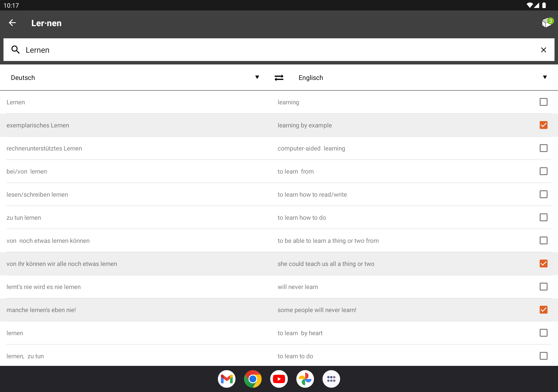Swap languages with the arrows icon

coord(279,78)
